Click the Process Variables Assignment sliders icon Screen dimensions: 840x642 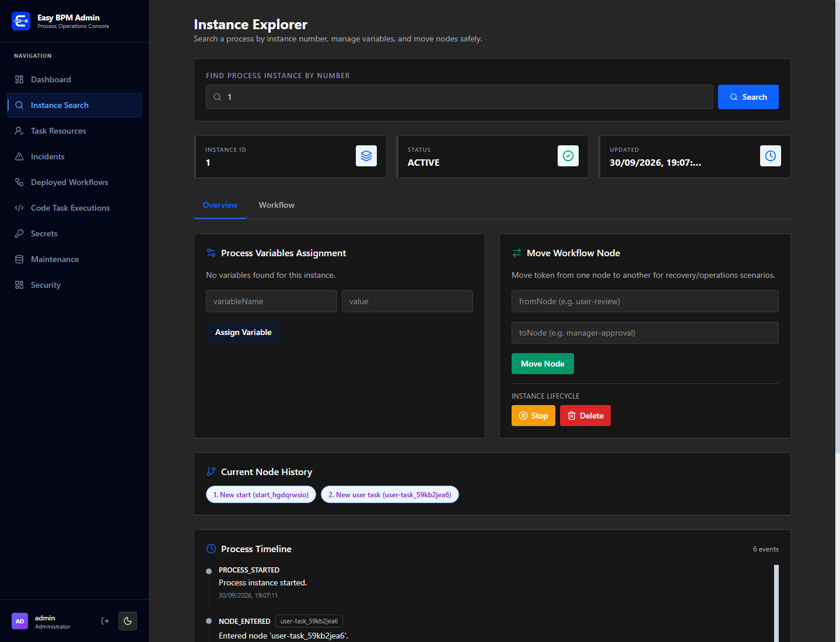click(x=211, y=253)
